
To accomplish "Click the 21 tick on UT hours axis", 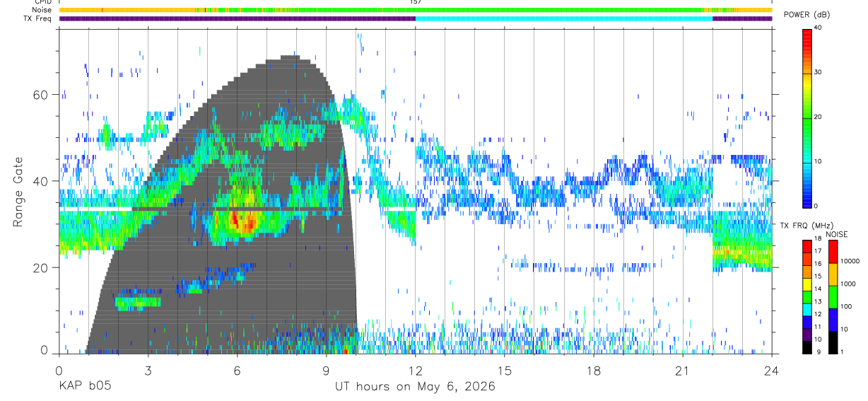I will [683, 370].
